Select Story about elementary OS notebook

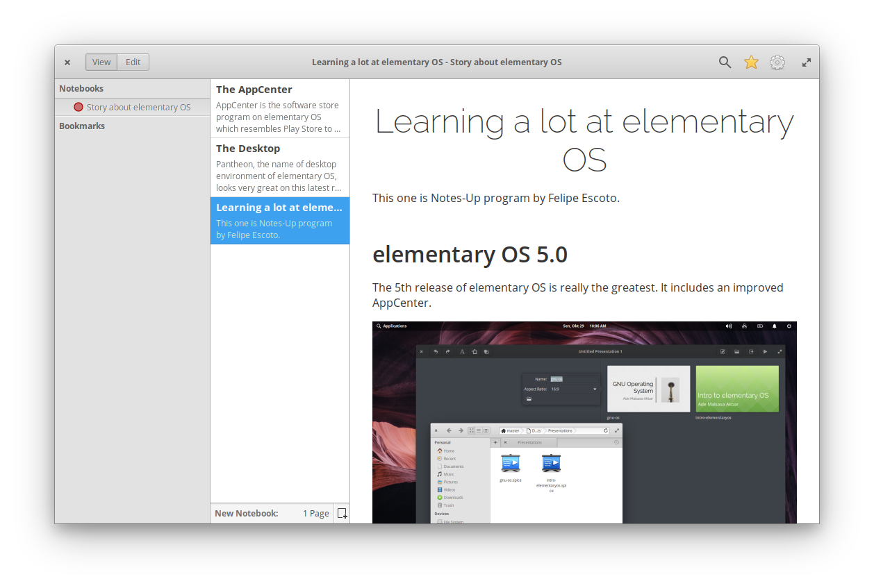[132, 107]
